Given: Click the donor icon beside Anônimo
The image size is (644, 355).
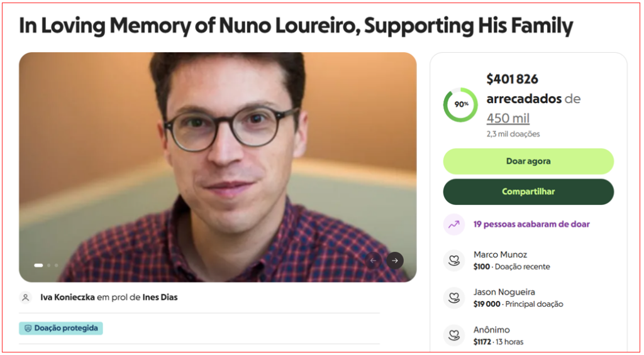Looking at the screenshot, I should (x=454, y=336).
